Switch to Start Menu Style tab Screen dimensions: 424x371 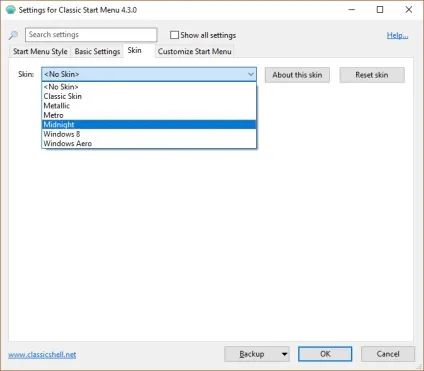(40, 51)
